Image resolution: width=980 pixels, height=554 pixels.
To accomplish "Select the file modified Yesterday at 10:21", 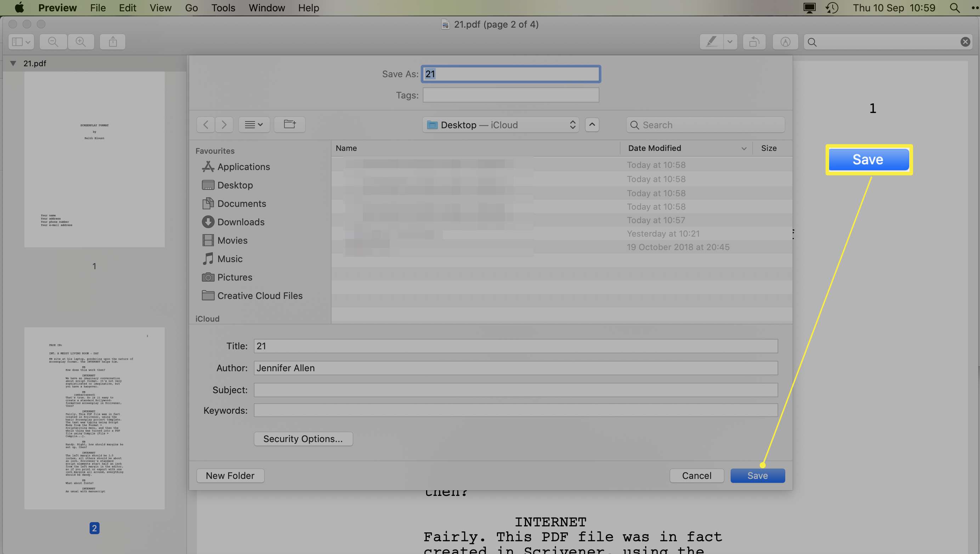I will click(562, 234).
